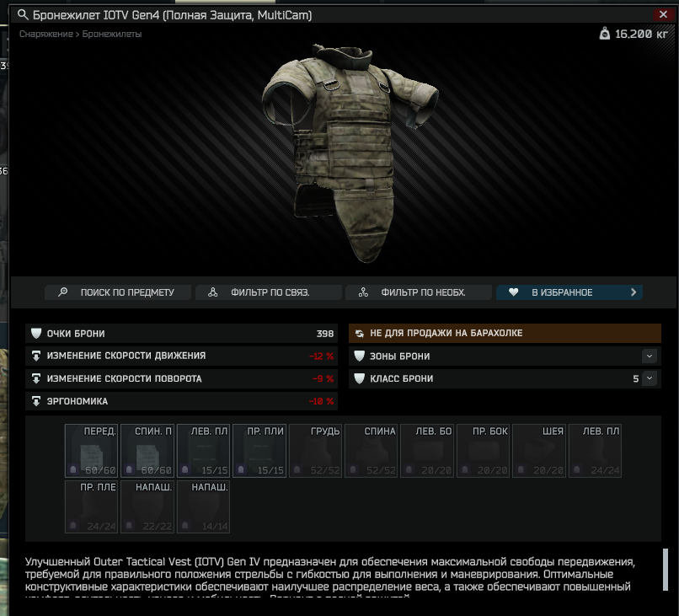
Task: Click the shield icon beside Зоны брони
Action: [359, 356]
